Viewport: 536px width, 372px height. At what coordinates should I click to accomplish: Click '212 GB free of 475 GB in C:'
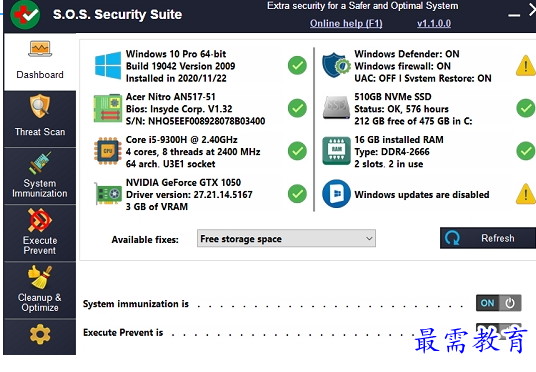coord(413,121)
